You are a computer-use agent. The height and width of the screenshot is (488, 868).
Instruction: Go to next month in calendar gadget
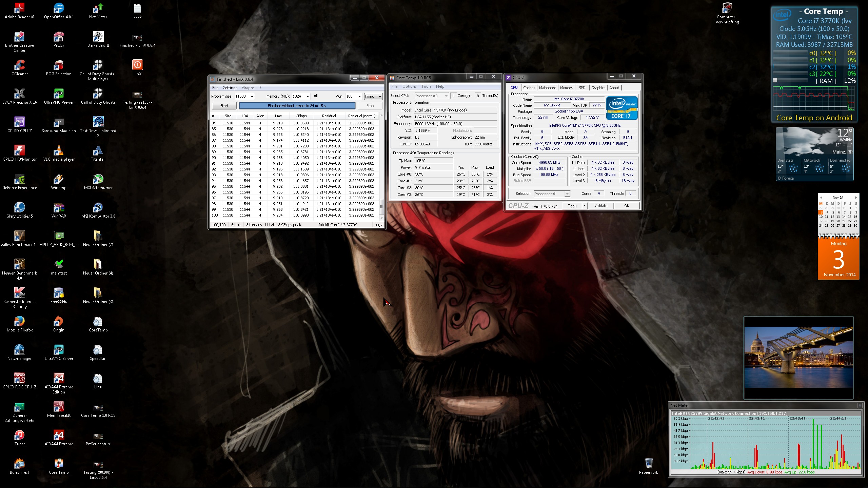(x=856, y=197)
